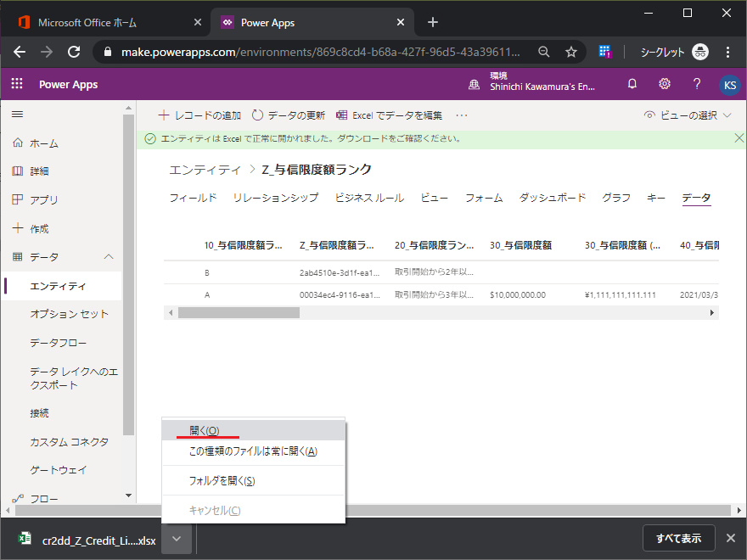Open more commands ellipsis in toolbar
Image resolution: width=747 pixels, height=560 pixels.
click(461, 115)
